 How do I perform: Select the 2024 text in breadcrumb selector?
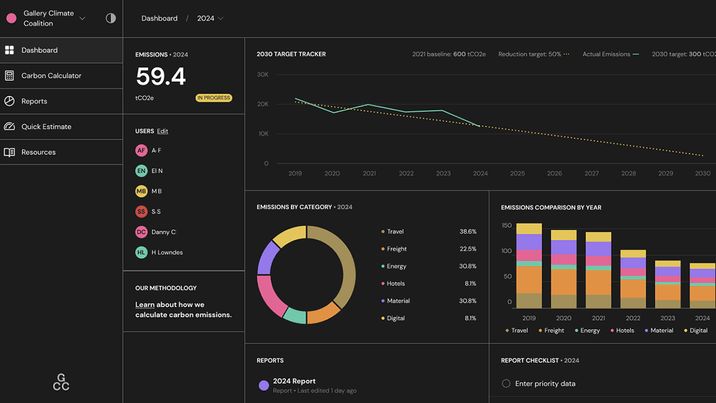click(x=205, y=18)
